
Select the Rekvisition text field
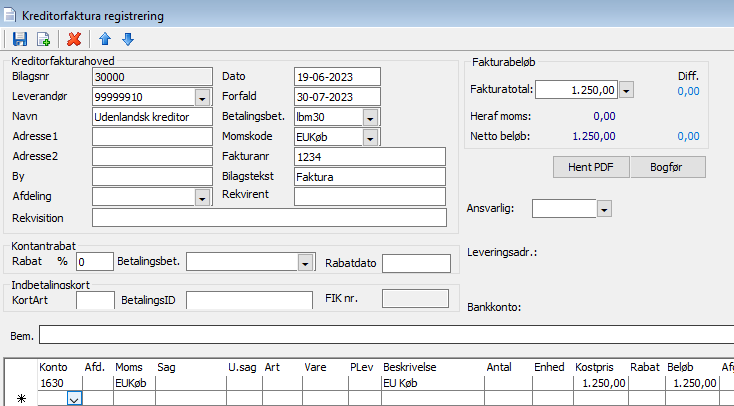click(268, 217)
